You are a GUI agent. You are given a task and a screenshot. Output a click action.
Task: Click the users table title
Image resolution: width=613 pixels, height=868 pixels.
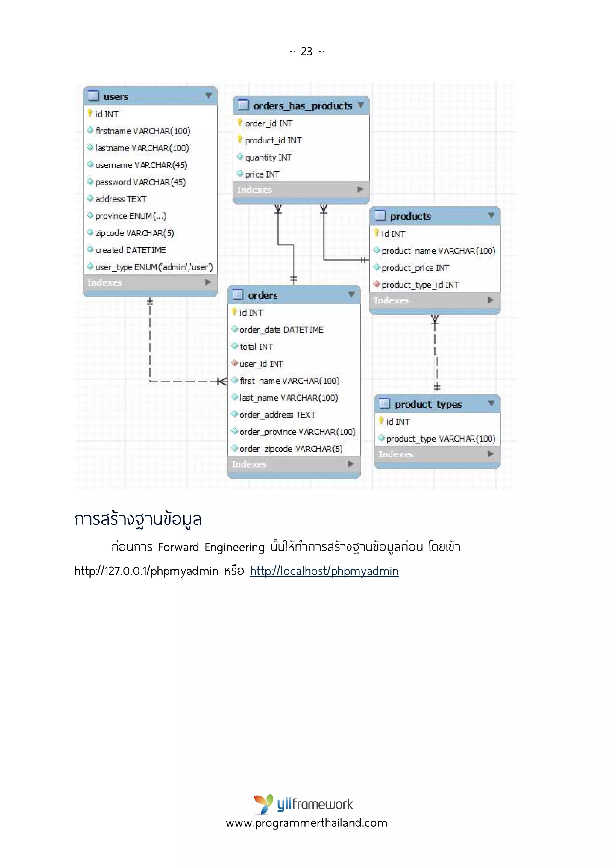116,97
